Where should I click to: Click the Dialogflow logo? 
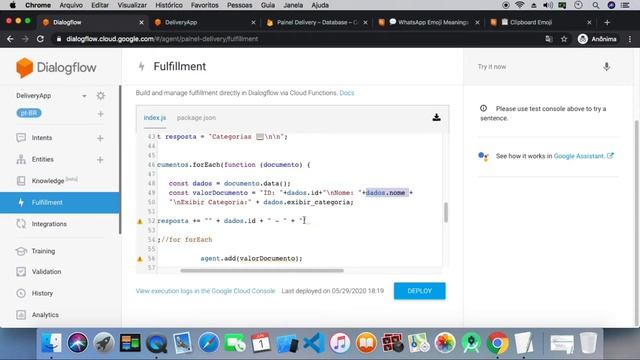56,67
